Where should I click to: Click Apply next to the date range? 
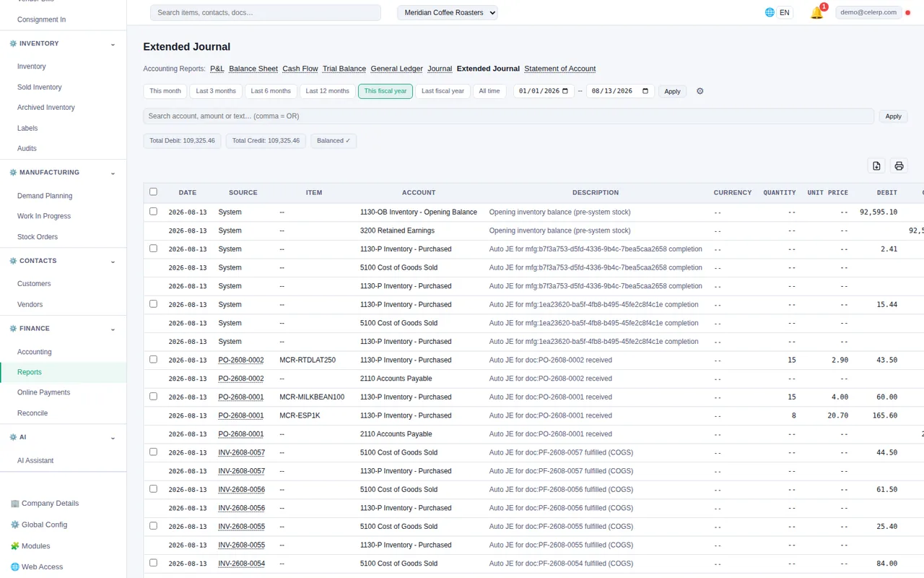(672, 91)
